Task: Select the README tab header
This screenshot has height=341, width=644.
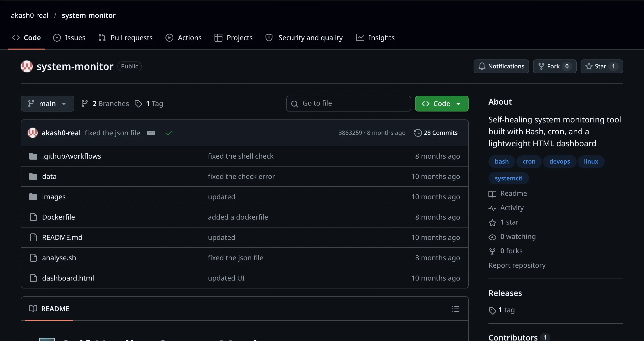Action: (x=49, y=309)
